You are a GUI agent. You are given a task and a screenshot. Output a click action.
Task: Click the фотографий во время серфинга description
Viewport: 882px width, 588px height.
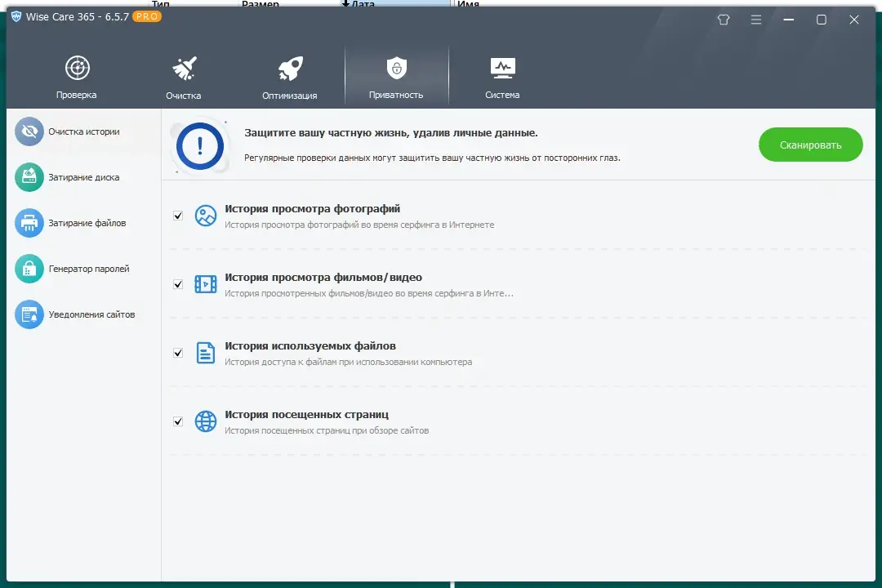(359, 225)
